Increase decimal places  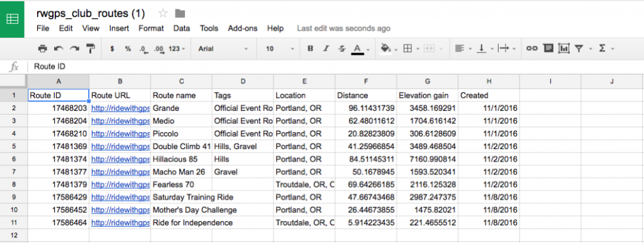coord(159,49)
